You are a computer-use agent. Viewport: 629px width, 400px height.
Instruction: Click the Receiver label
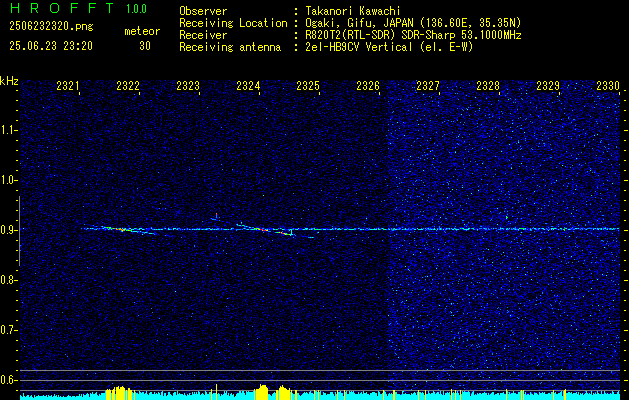(203, 35)
